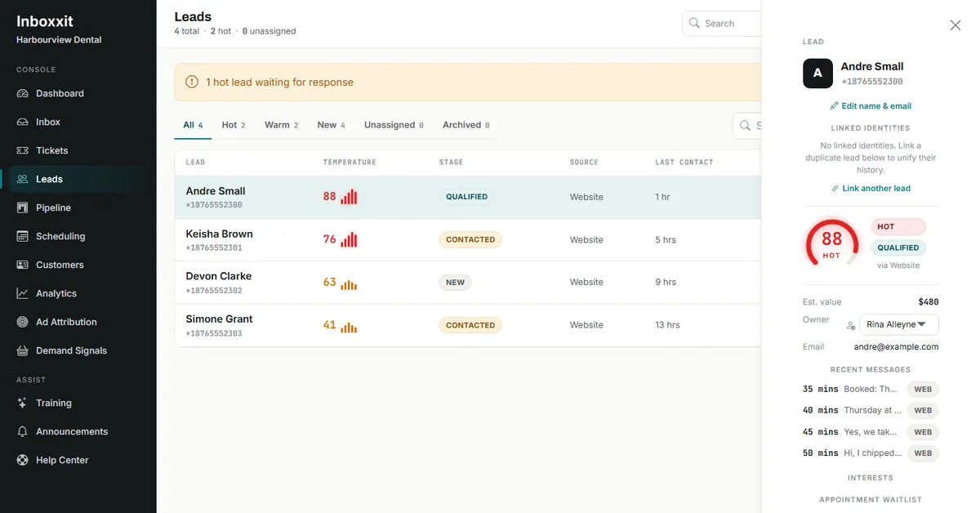
Task: Open Help Center in sidebar
Action: pyautogui.click(x=78, y=460)
